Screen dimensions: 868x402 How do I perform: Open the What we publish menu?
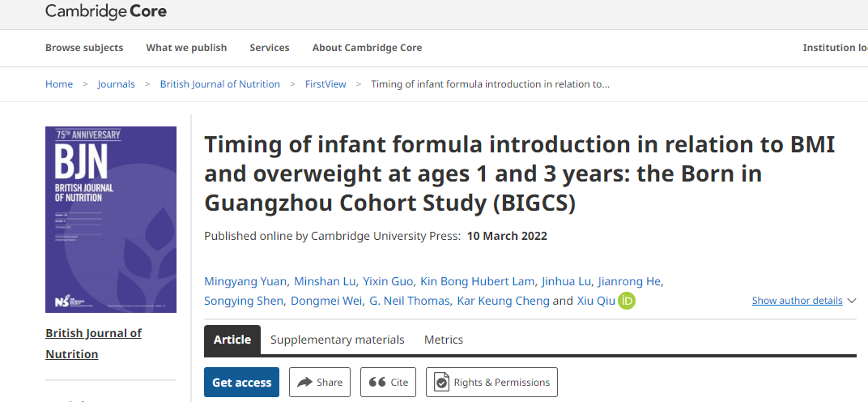point(186,48)
